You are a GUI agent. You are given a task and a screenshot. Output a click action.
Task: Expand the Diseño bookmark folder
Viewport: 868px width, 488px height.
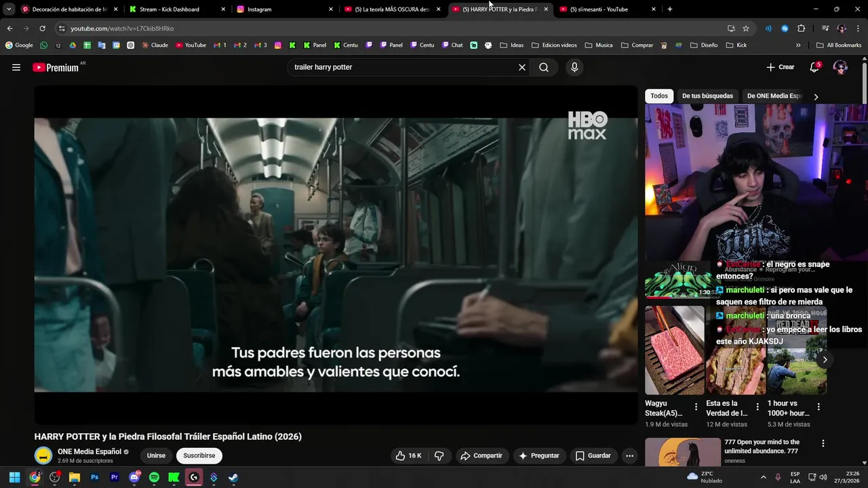pos(704,45)
